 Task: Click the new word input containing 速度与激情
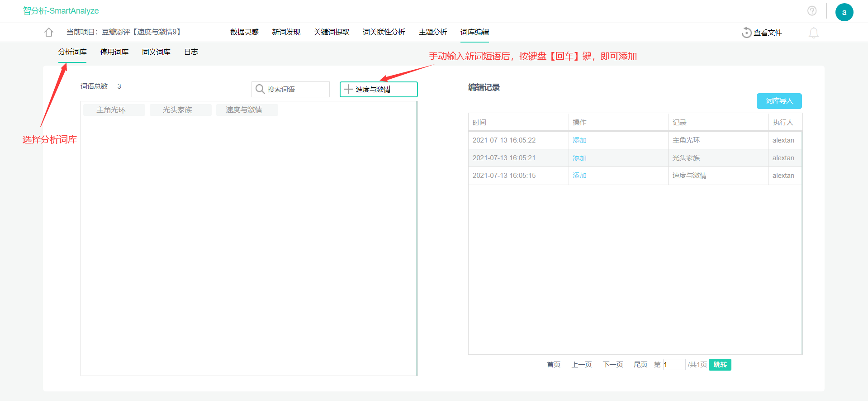[379, 89]
